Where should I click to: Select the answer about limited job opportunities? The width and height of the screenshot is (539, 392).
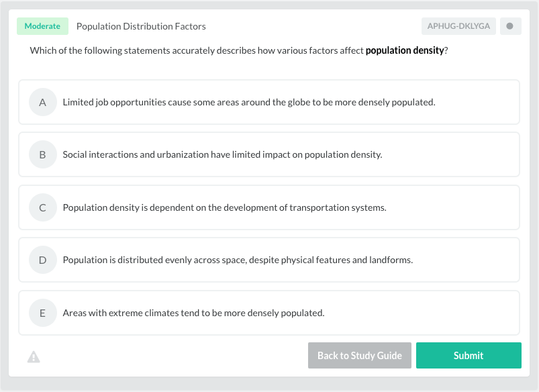(x=268, y=102)
